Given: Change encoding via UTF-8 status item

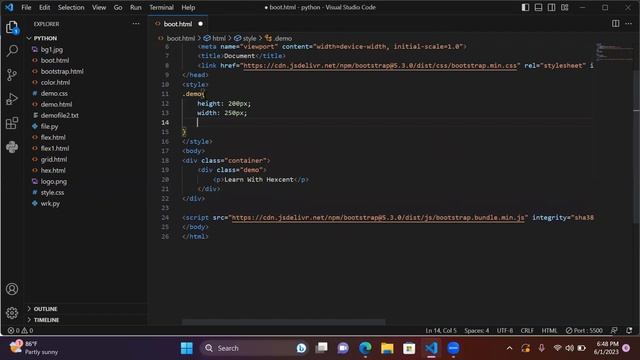Looking at the screenshot, I should 504,331.
